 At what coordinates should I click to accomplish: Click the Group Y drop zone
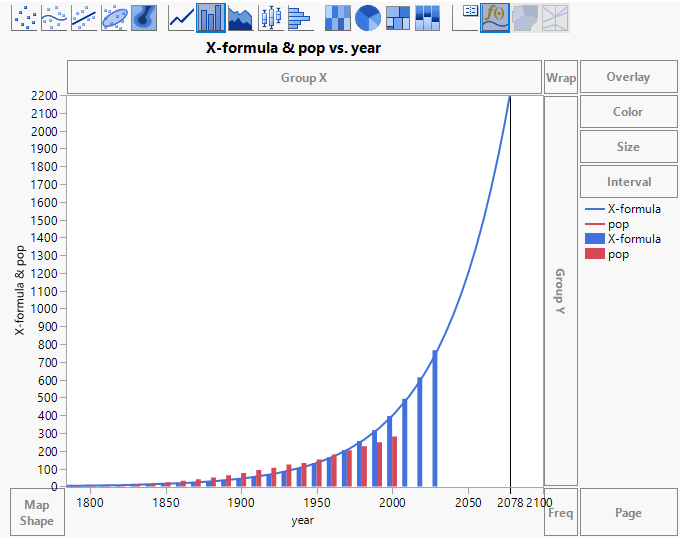click(x=560, y=290)
